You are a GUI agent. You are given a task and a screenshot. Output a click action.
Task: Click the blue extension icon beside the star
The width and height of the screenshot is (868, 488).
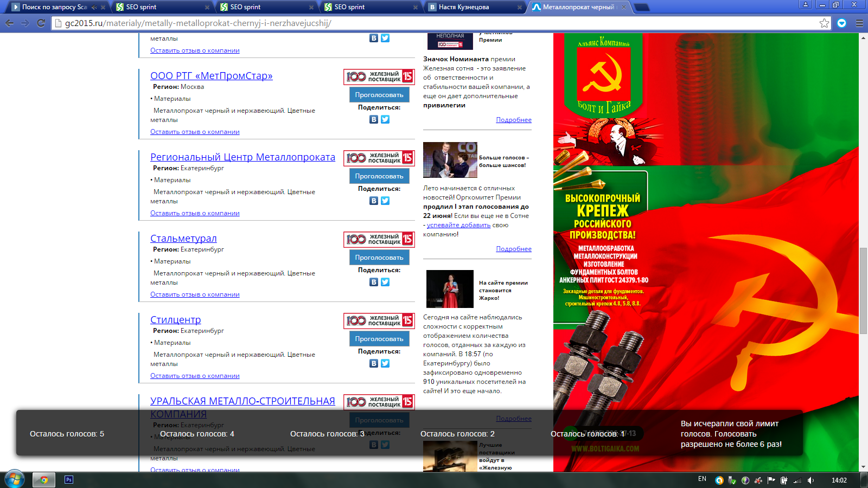click(842, 23)
